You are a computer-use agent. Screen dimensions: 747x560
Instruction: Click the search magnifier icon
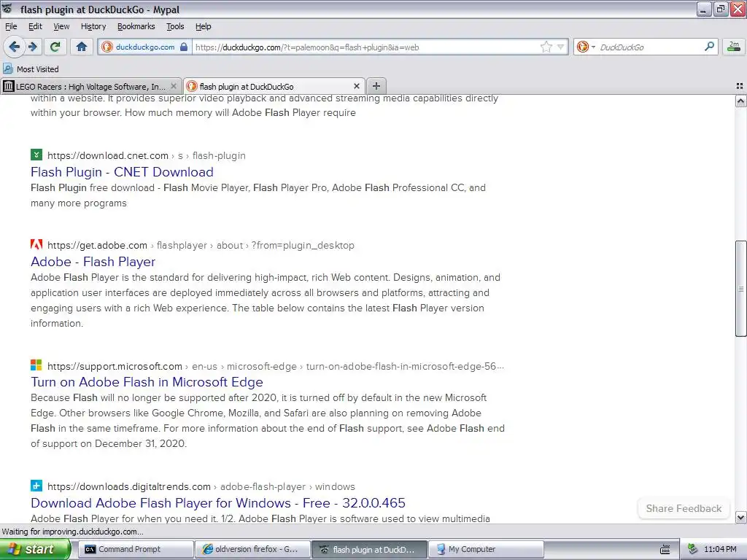709,46
